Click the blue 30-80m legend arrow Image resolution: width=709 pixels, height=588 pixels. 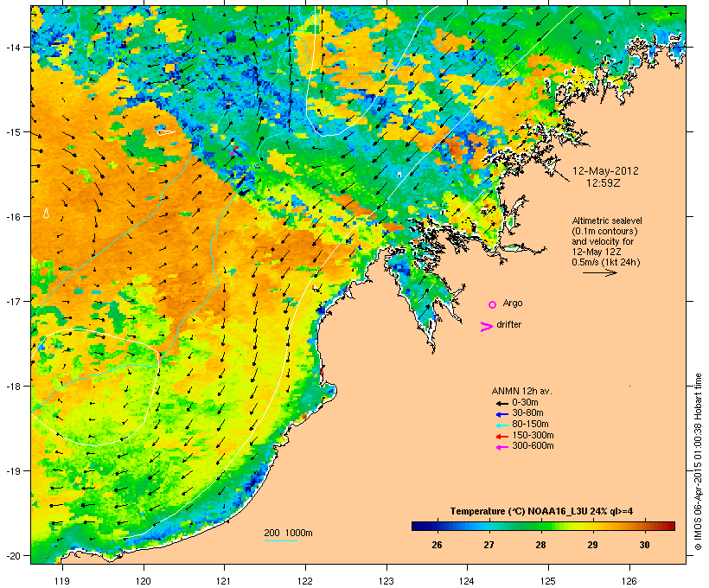tap(501, 414)
